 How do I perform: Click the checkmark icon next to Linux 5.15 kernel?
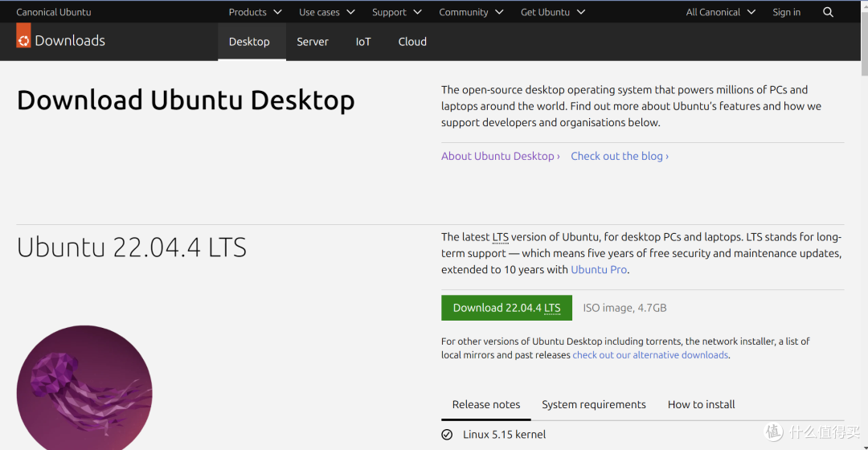(x=447, y=435)
